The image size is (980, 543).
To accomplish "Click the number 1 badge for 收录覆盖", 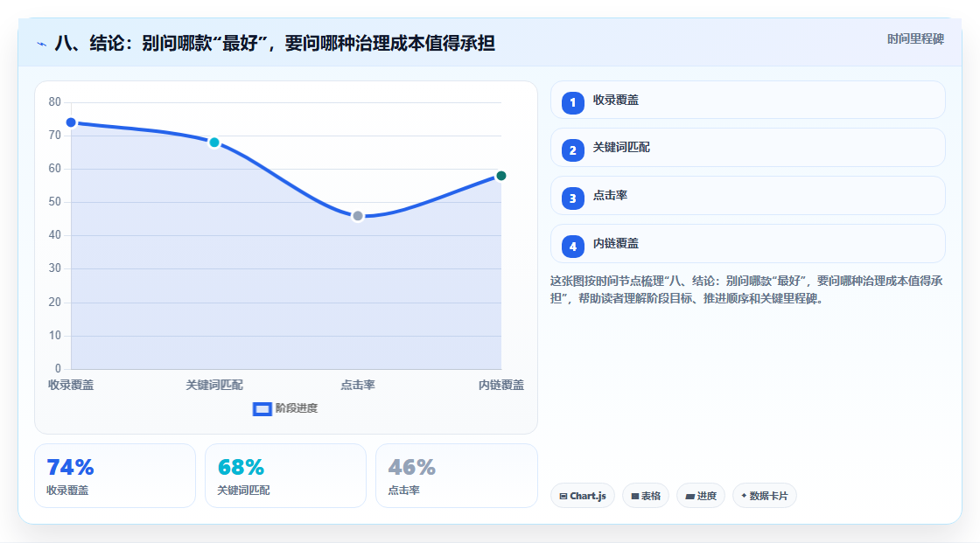I will (572, 102).
